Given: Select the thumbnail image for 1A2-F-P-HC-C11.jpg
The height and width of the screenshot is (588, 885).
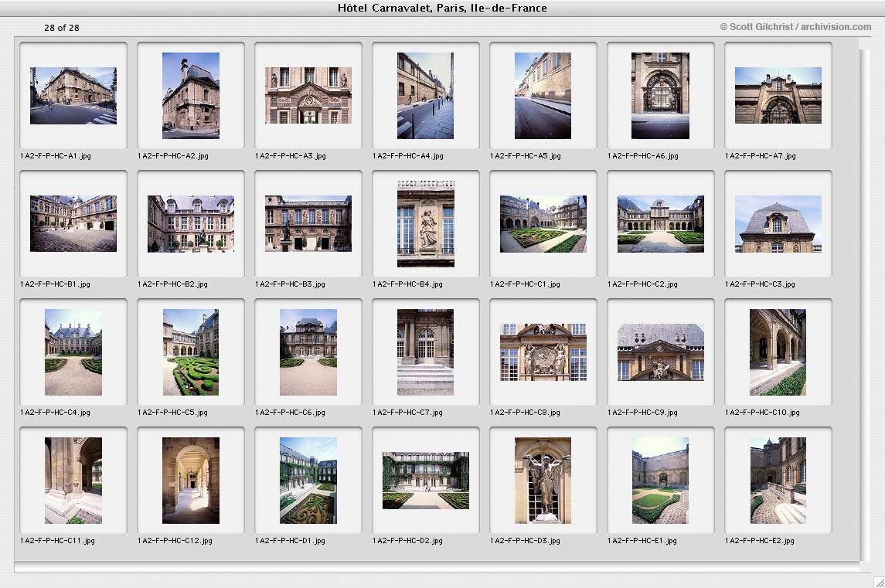Looking at the screenshot, I should pyautogui.click(x=73, y=481).
